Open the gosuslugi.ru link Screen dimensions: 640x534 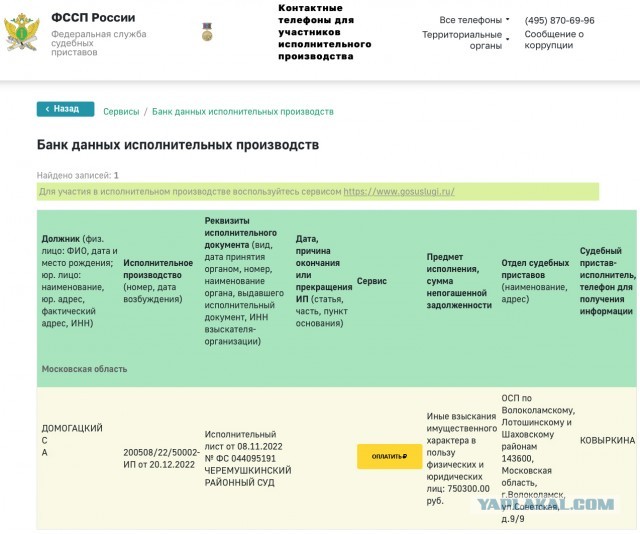click(399, 191)
